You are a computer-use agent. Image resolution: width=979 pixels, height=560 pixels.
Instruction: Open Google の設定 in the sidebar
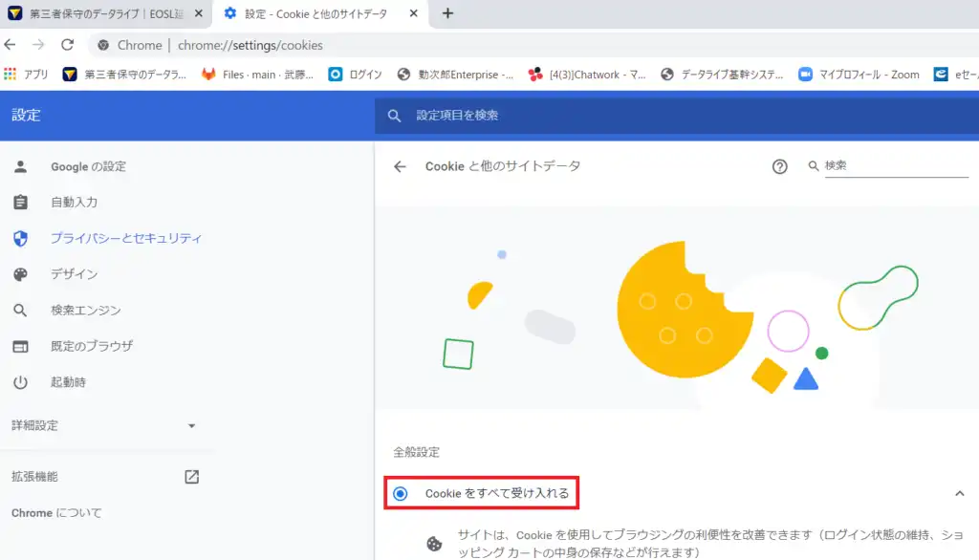88,166
